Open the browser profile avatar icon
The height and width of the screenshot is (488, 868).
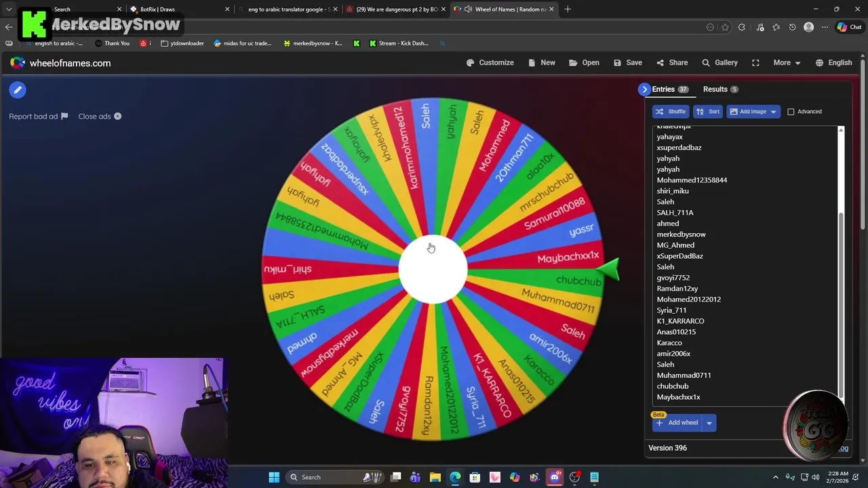pyautogui.click(x=808, y=27)
